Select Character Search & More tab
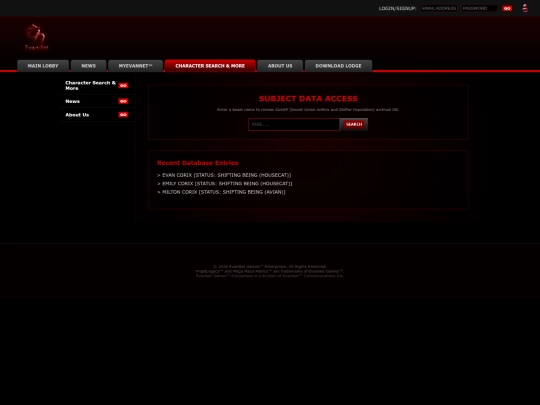Viewport: 540px width, 405px height. (x=210, y=66)
